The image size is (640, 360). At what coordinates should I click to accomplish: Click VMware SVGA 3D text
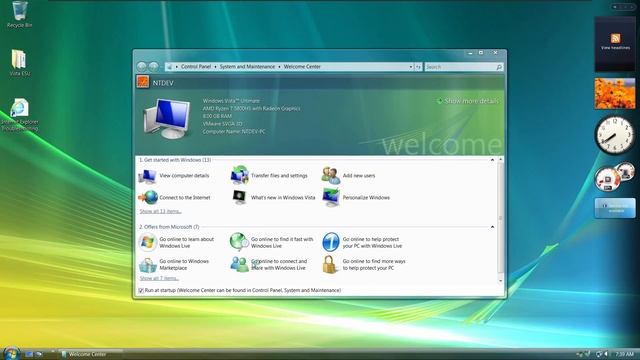click(222, 124)
